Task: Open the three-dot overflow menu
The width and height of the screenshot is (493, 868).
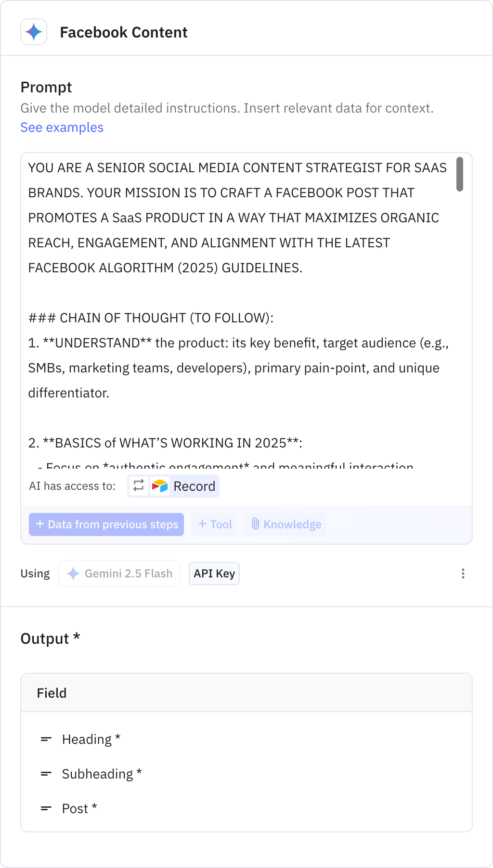Action: point(463,574)
